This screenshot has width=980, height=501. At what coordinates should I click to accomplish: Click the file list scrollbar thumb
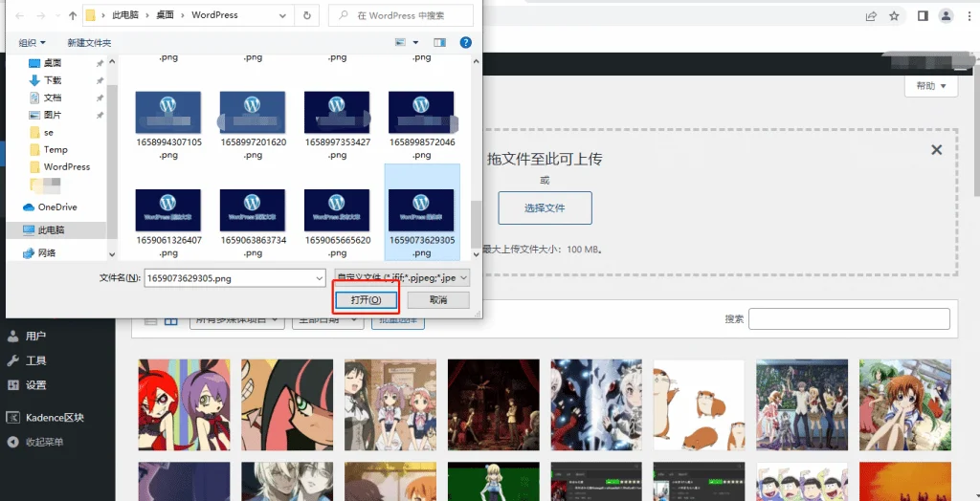[477, 225]
